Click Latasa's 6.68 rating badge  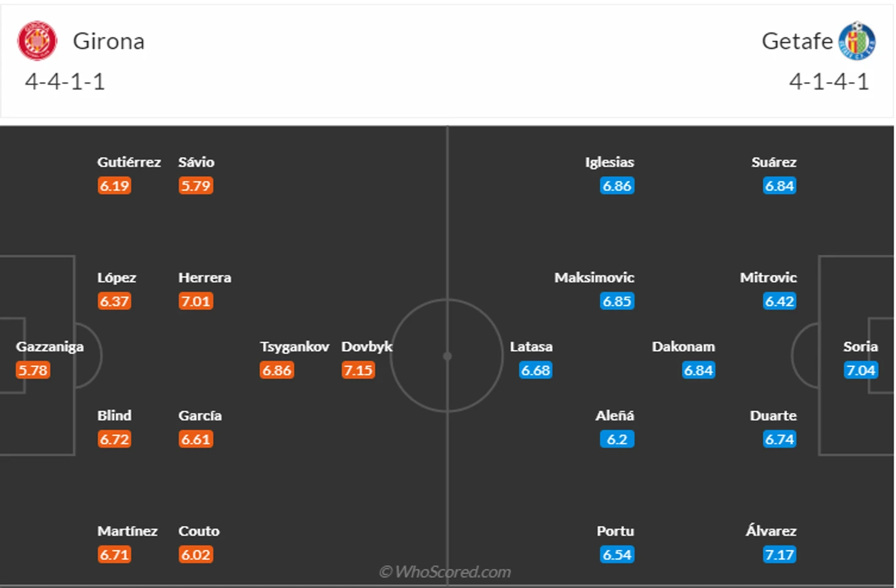pyautogui.click(x=535, y=370)
